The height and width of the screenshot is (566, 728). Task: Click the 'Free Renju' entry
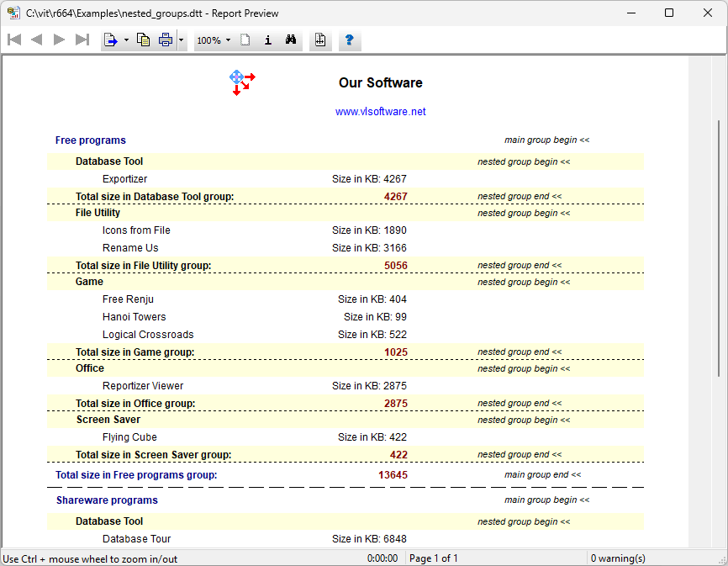tap(128, 299)
